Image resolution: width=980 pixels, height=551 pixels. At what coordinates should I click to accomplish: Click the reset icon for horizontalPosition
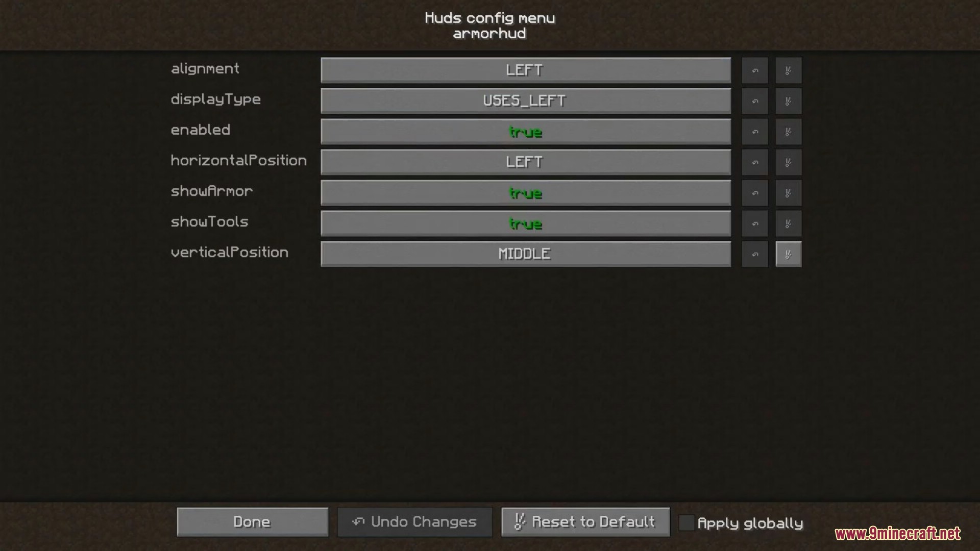click(x=787, y=161)
